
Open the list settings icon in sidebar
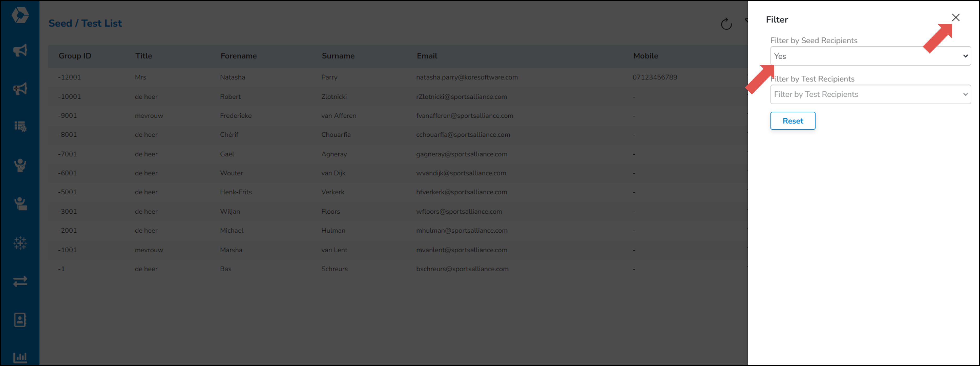click(20, 126)
